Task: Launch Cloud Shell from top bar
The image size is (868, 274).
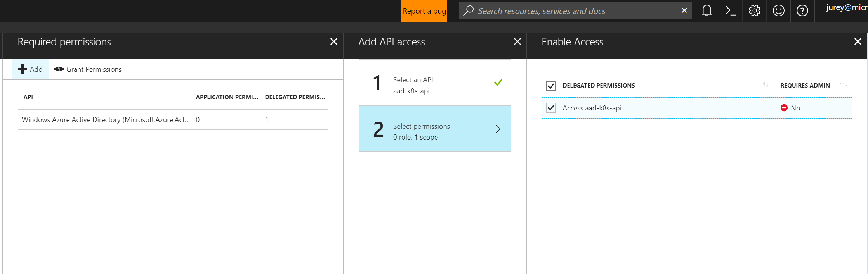Action: tap(731, 11)
